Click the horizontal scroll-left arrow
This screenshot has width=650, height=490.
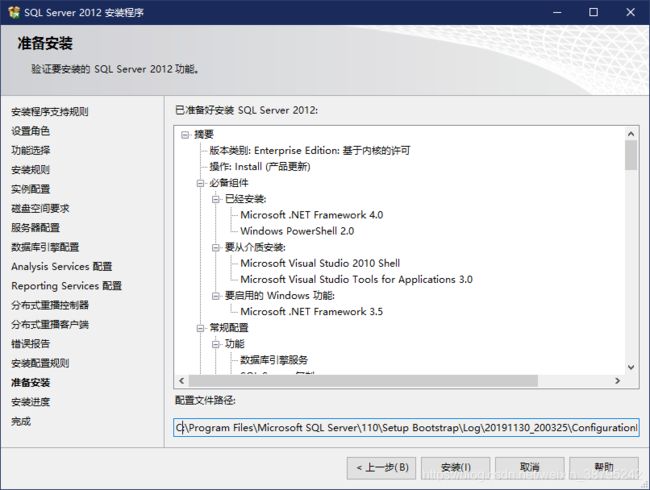pos(182,381)
